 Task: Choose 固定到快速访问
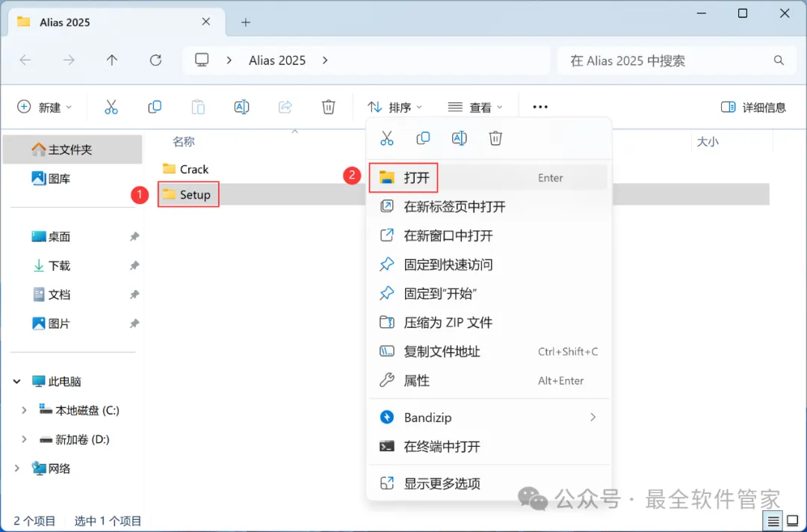coord(489,265)
